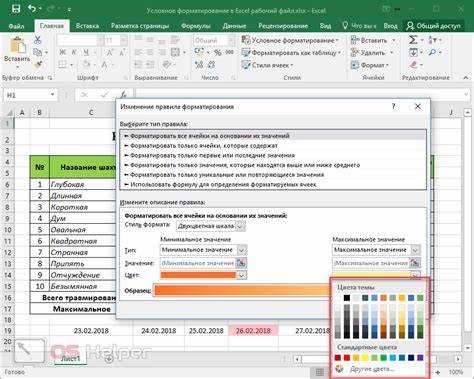Open the Файл tab

[16, 26]
